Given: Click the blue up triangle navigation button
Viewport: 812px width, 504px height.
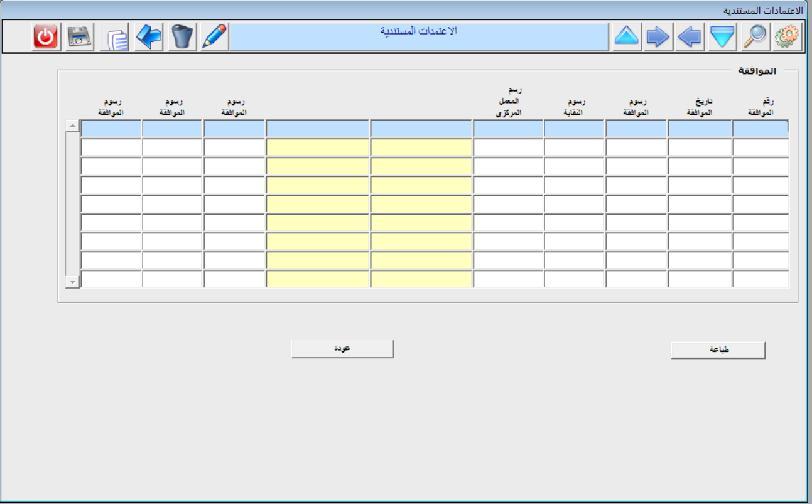Looking at the screenshot, I should (x=626, y=38).
